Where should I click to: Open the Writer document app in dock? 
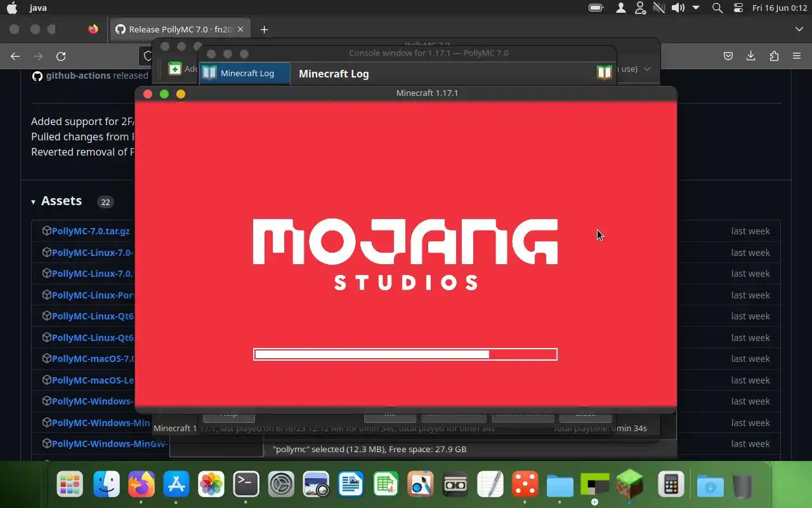[351, 485]
